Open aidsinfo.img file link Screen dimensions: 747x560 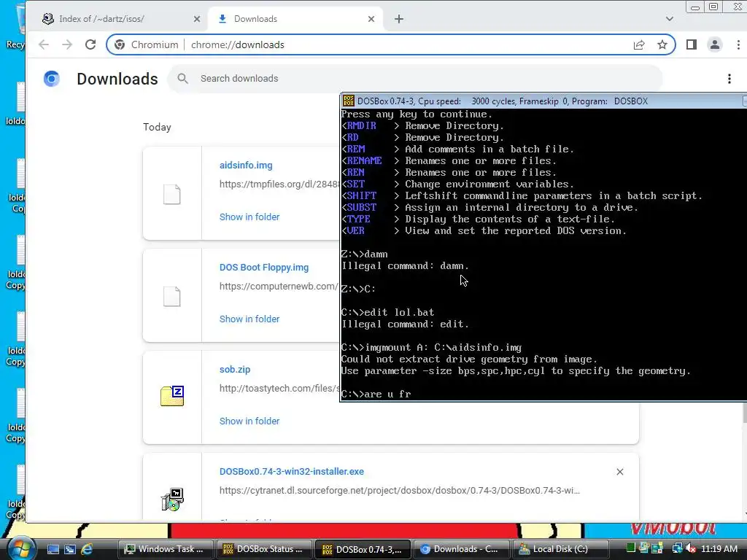tap(246, 166)
